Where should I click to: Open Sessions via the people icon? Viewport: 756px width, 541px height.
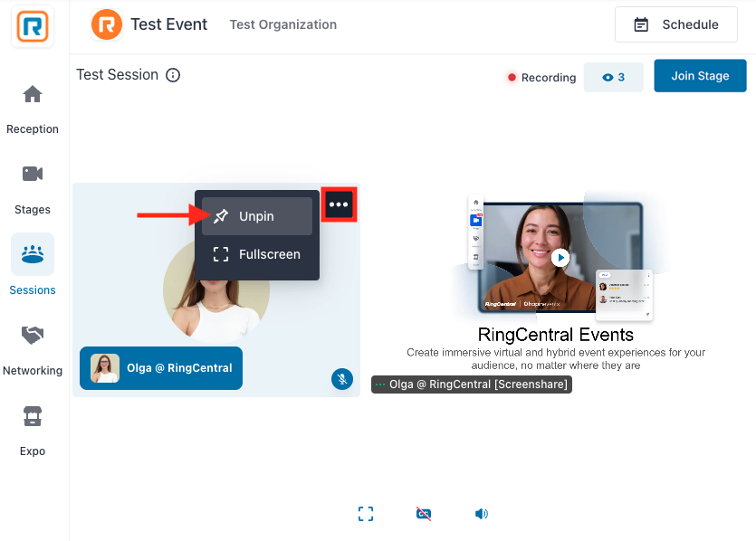pos(33,254)
